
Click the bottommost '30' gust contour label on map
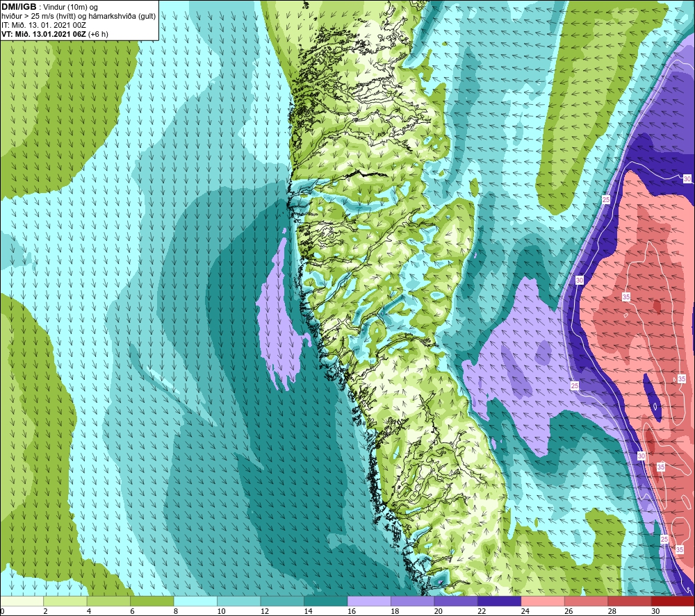641,456
